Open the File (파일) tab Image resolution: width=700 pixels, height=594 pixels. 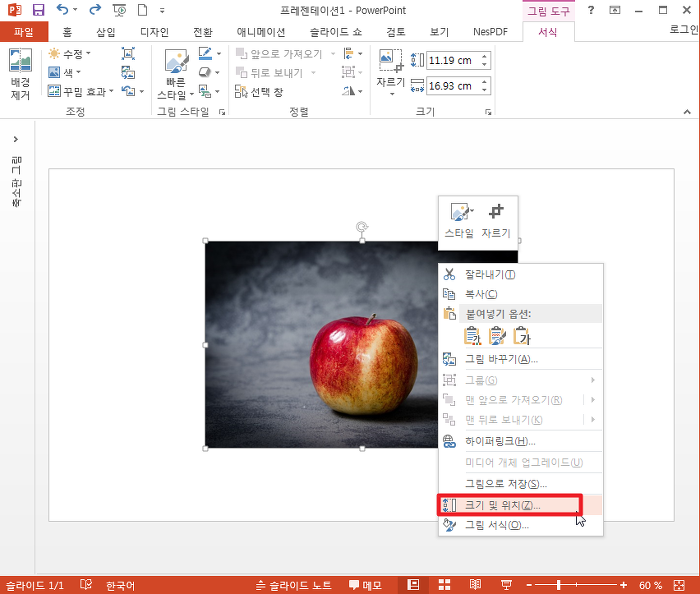pyautogui.click(x=24, y=32)
